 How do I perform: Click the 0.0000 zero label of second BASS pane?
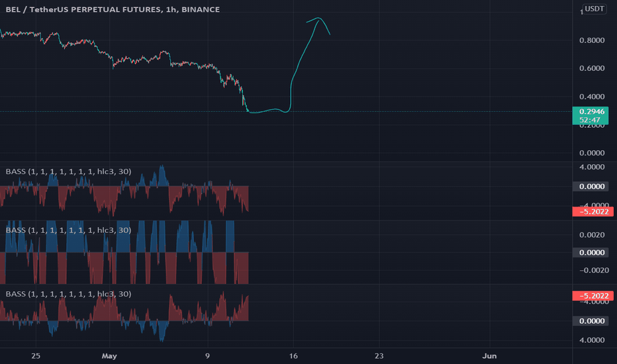tap(592, 253)
